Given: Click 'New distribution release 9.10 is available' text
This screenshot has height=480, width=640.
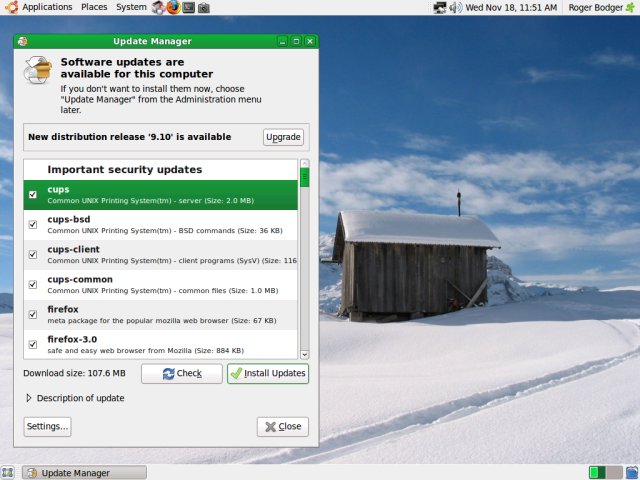Looking at the screenshot, I should (x=129, y=137).
